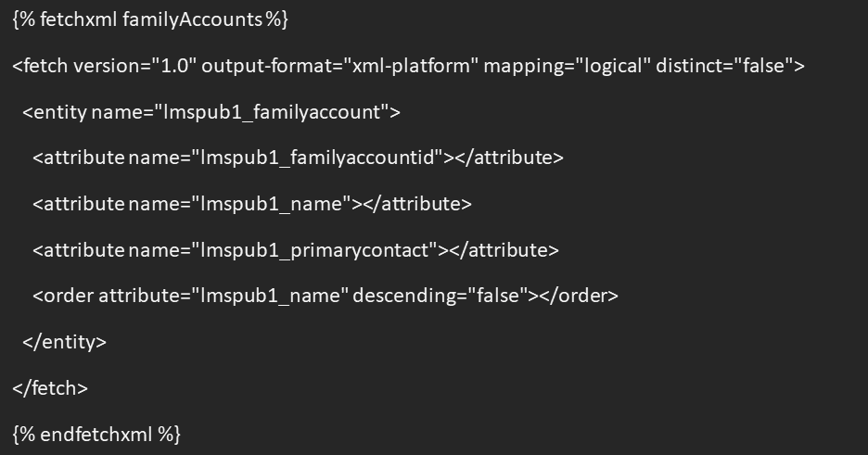Image resolution: width=868 pixels, height=455 pixels.
Task: Click the lmspub1_familyaccountid attribute name
Action: [316, 158]
